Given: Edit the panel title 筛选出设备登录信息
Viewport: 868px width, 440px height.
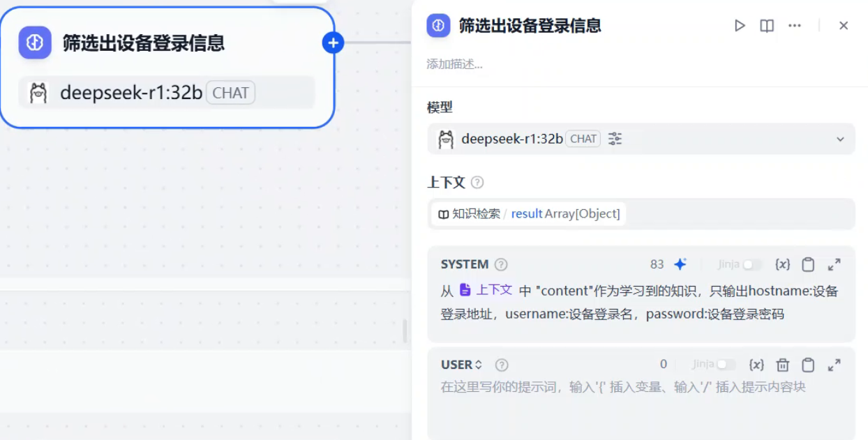Looking at the screenshot, I should pyautogui.click(x=530, y=26).
